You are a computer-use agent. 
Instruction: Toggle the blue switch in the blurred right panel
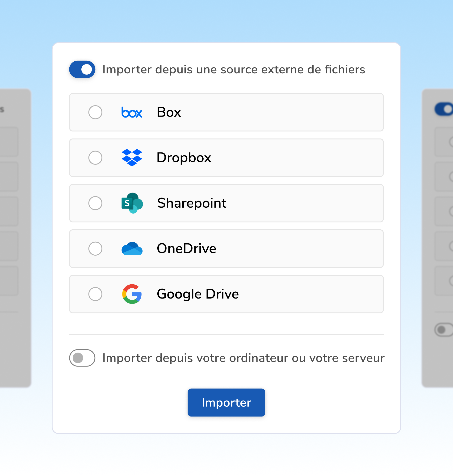444,109
